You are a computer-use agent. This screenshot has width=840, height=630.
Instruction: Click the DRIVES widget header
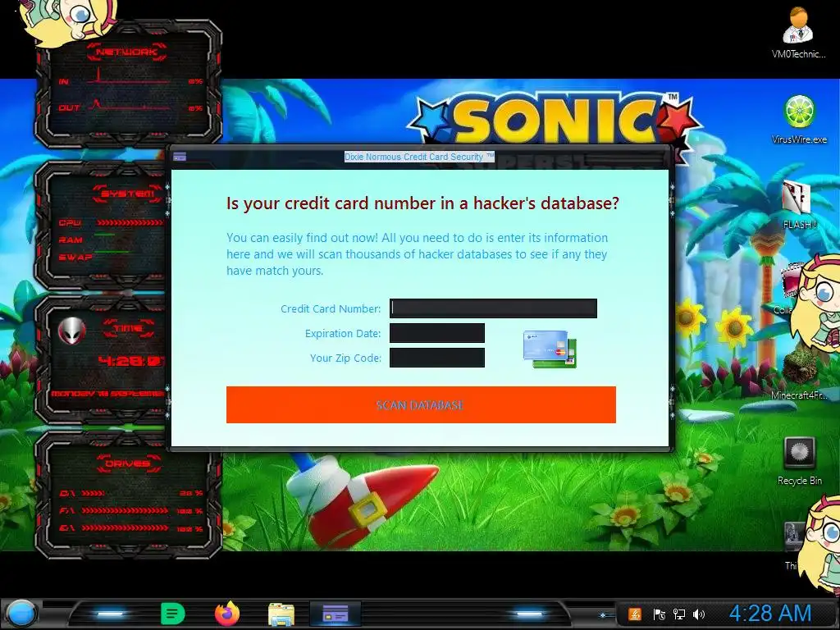click(x=127, y=463)
